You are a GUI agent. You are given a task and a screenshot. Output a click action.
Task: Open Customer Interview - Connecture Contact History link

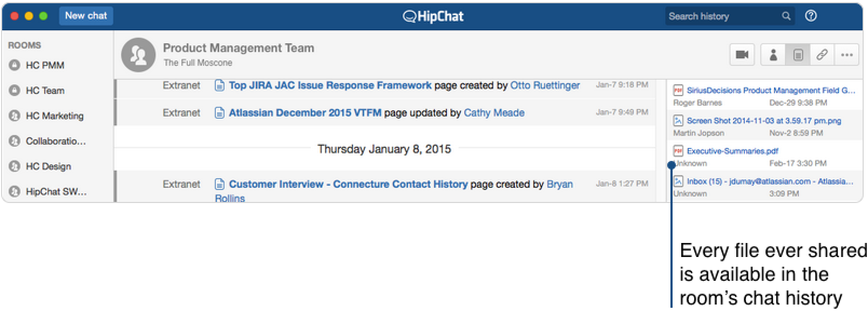[x=348, y=184]
